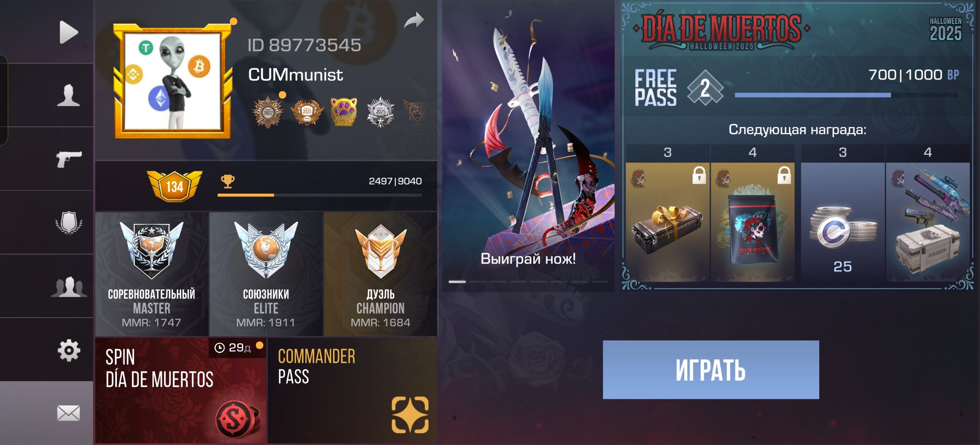Open the profile silhouette sidebar icon

tap(68, 95)
